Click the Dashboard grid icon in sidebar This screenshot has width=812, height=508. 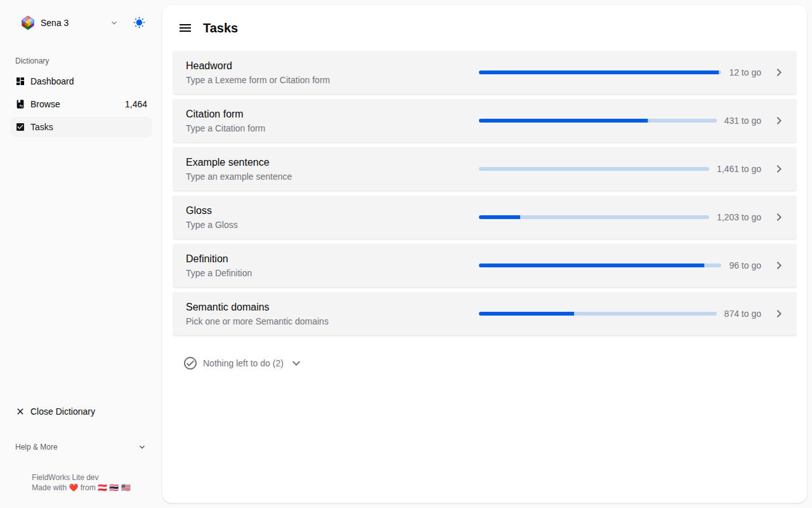pos(20,81)
